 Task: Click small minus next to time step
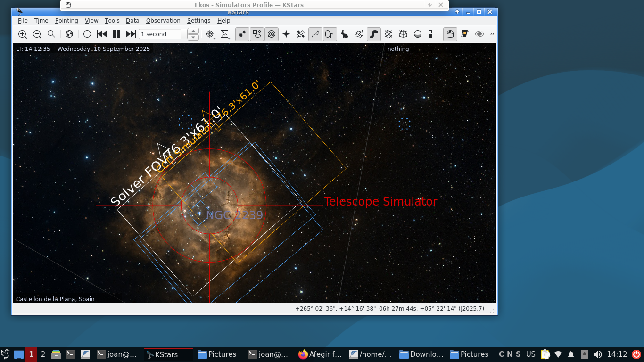pos(184,37)
